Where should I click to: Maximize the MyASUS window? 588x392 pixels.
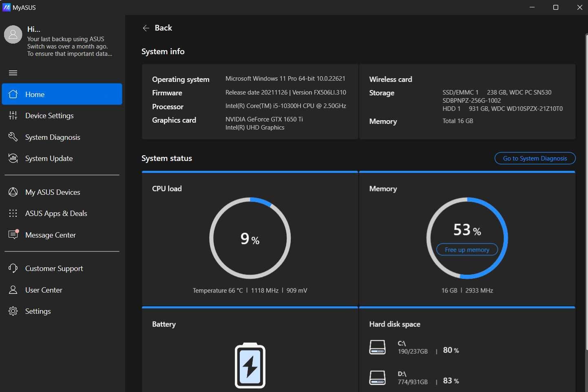tap(555, 7)
